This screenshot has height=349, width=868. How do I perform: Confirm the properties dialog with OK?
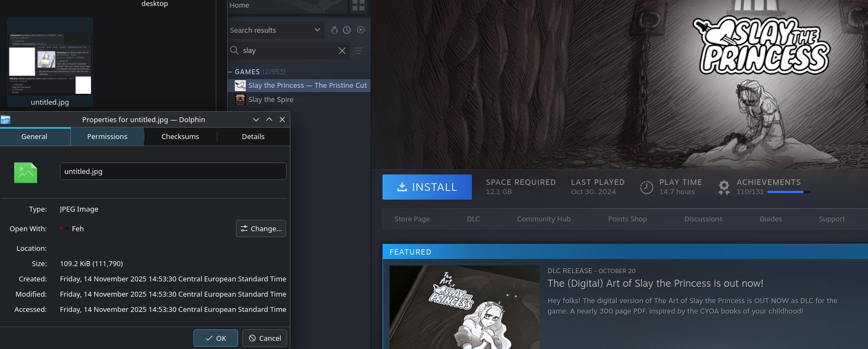coord(216,338)
